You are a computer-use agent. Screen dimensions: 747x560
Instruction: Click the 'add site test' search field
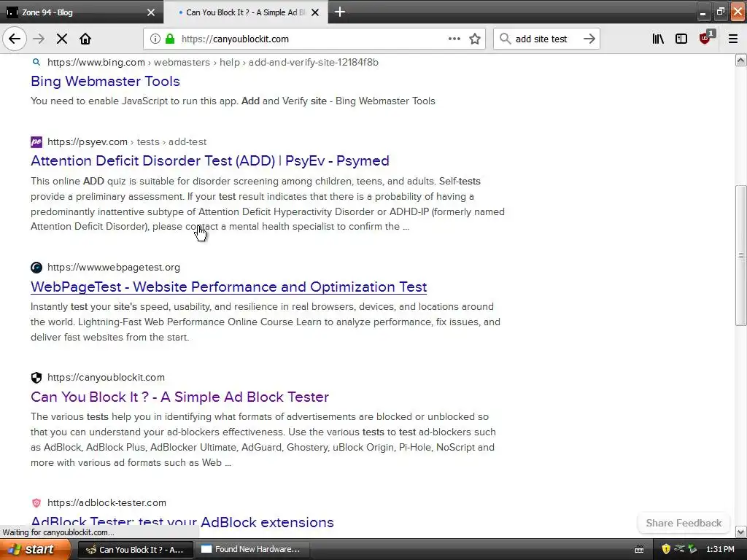click(x=547, y=39)
